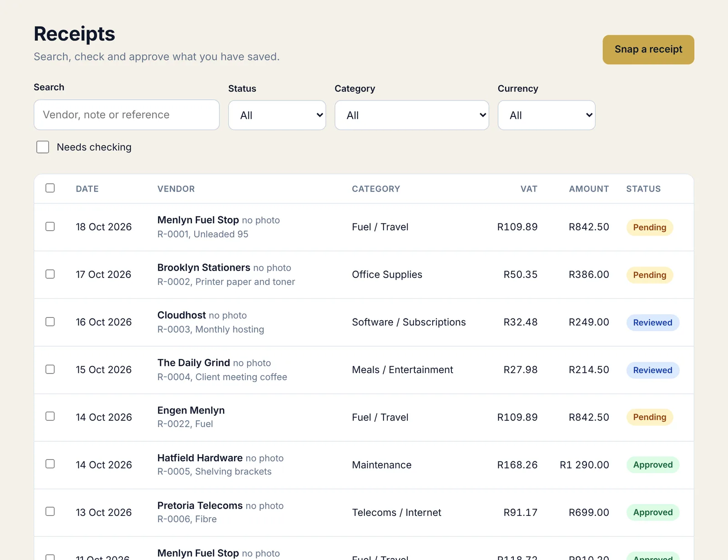Tick the select-all checkbox in table header
Viewport: 728px width, 560px height.
tap(50, 188)
